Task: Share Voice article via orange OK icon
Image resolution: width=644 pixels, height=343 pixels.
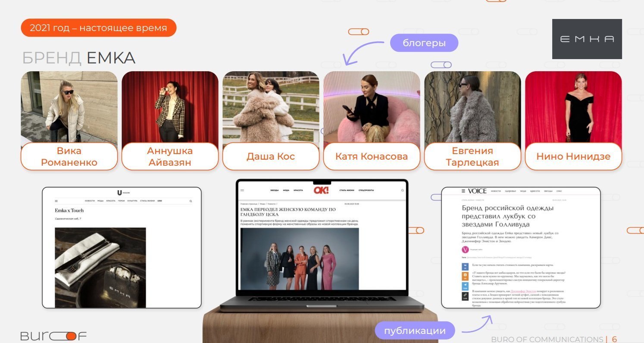Action: click(465, 276)
